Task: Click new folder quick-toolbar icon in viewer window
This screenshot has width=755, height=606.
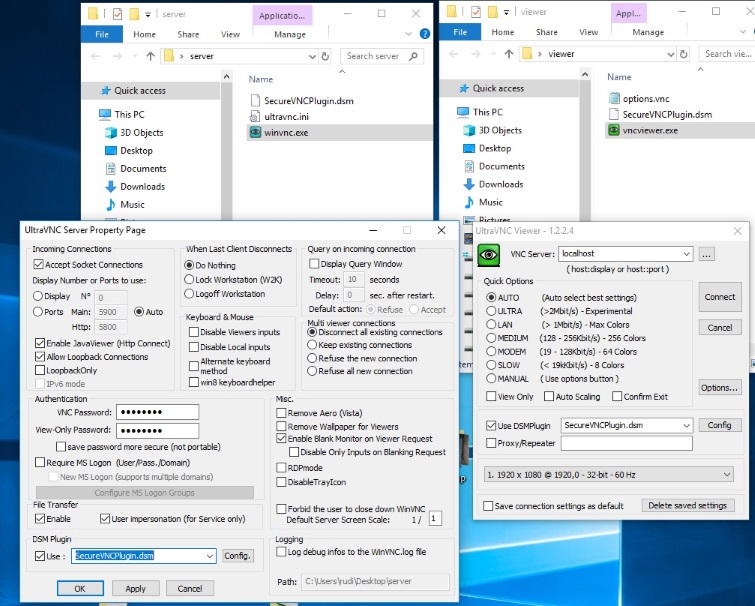Action: click(x=493, y=12)
